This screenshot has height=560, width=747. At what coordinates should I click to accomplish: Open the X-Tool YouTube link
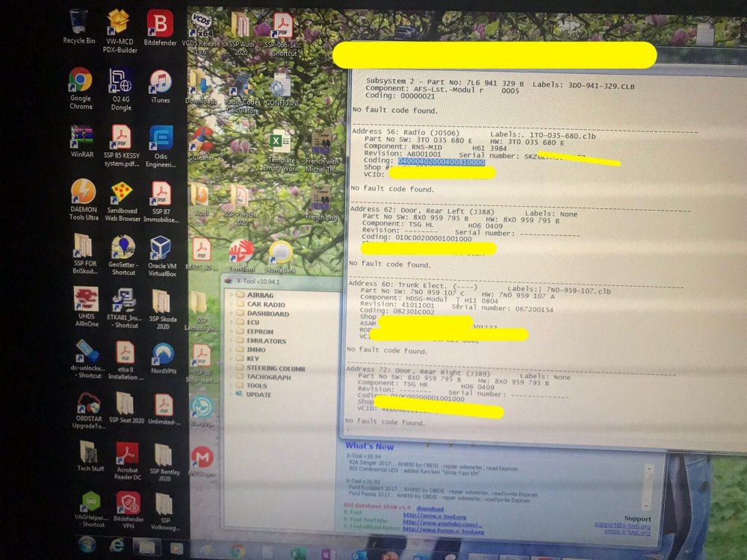pos(442,524)
